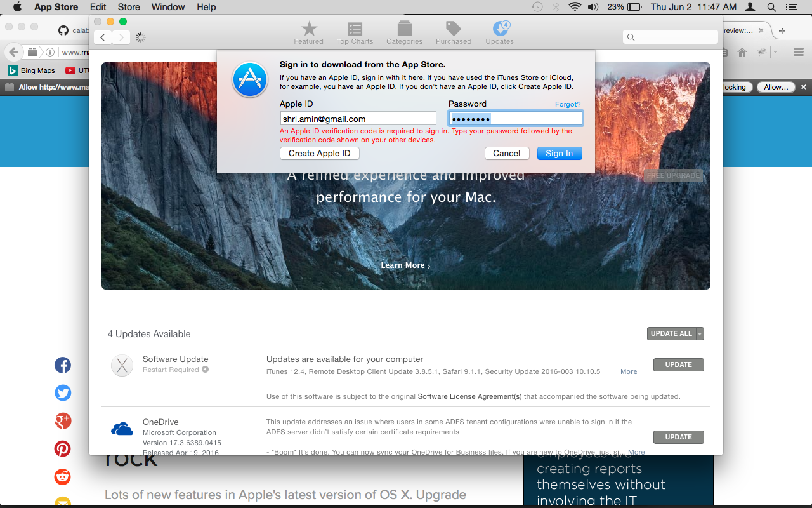Click the Create Apple ID button
The image size is (812, 508).
pyautogui.click(x=320, y=154)
